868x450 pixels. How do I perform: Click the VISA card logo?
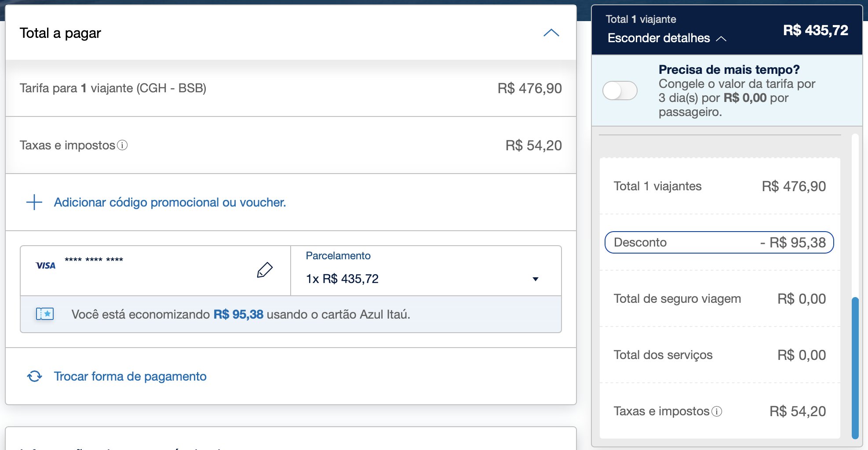pos(45,265)
